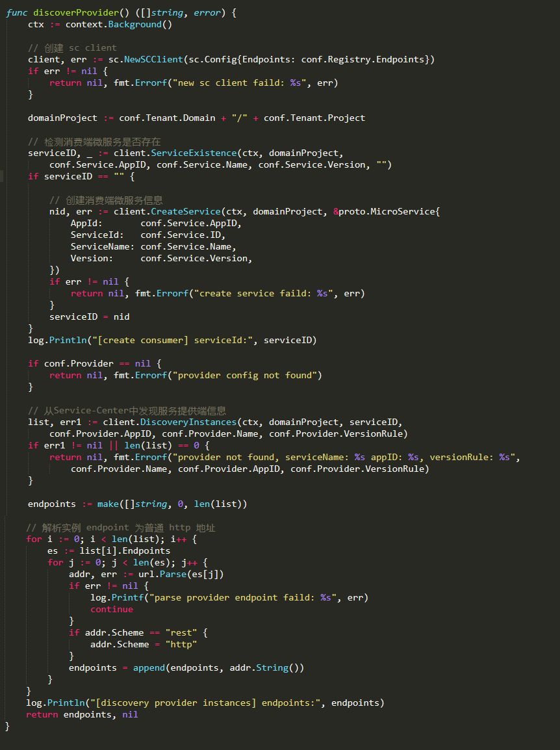Click the 'continue' keyword

pyautogui.click(x=112, y=610)
